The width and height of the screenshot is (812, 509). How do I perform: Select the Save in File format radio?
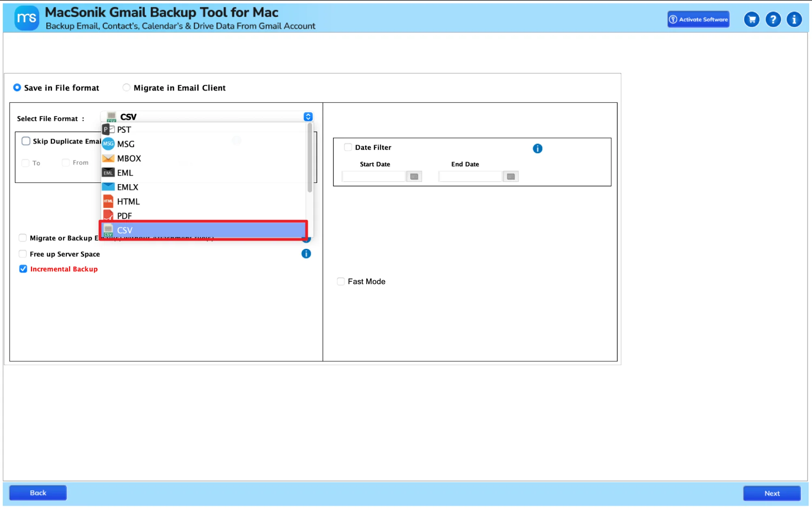(x=17, y=87)
